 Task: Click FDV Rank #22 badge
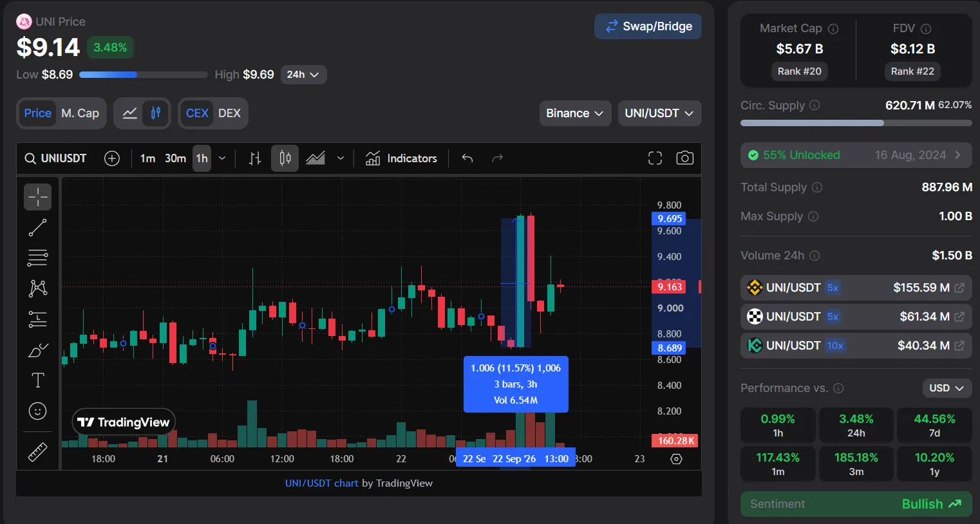click(912, 71)
